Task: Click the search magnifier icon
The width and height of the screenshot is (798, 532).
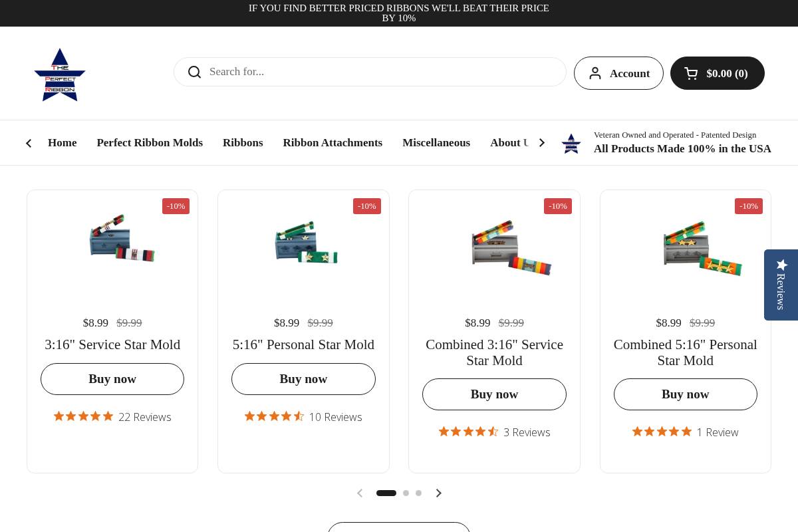Action: pyautogui.click(x=194, y=72)
